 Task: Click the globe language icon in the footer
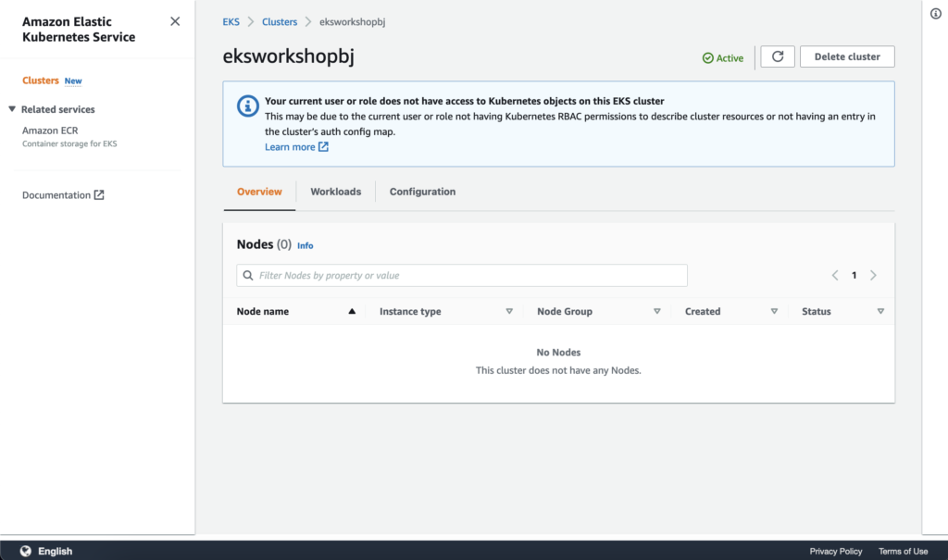[25, 551]
